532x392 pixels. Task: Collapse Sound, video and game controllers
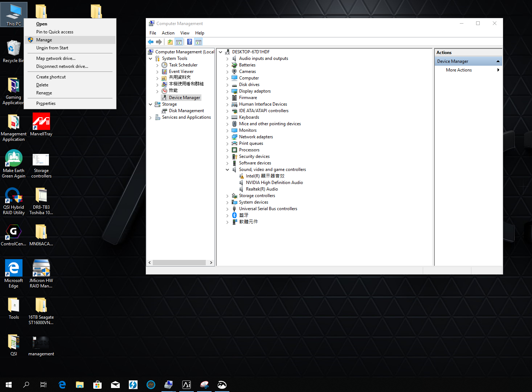(x=228, y=170)
